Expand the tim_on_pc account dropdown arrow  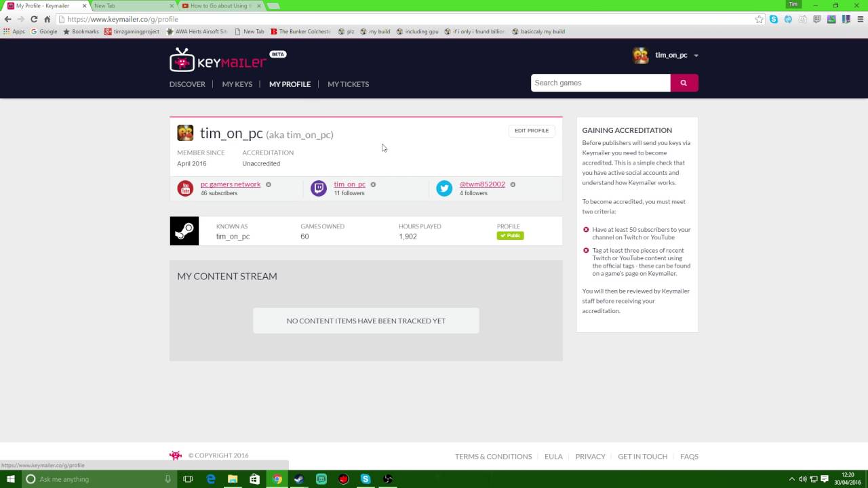696,56
